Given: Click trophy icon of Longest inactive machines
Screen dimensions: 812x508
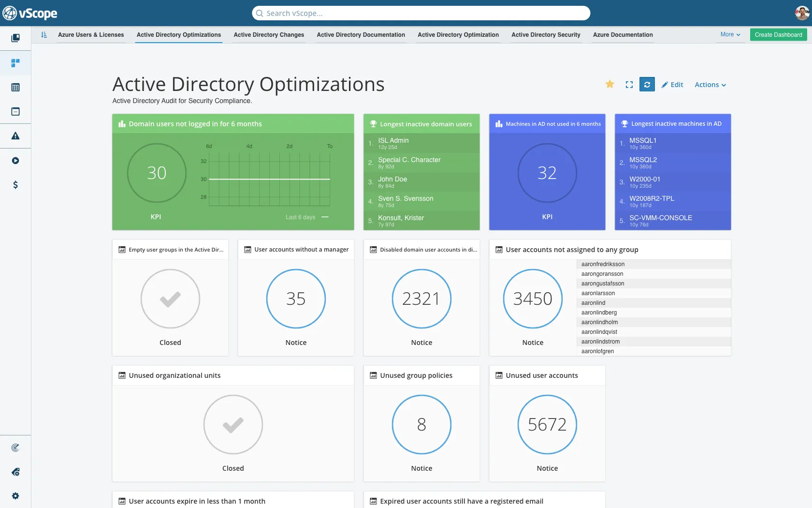Looking at the screenshot, I should [x=624, y=124].
